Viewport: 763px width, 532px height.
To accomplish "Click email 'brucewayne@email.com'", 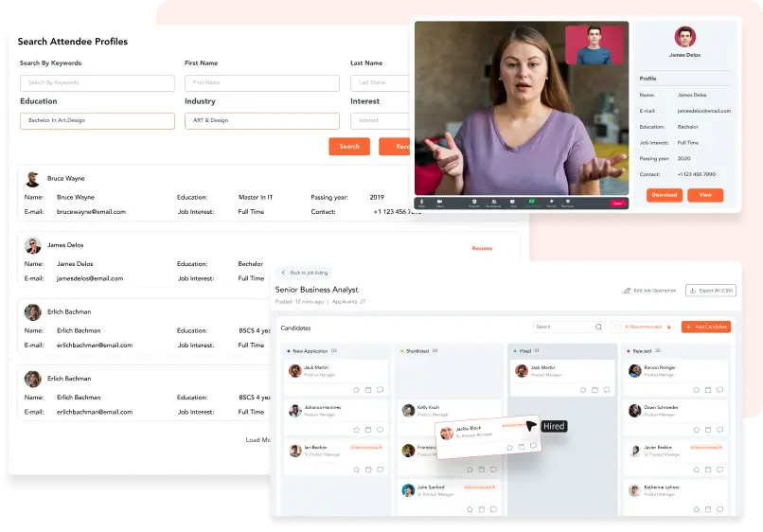I will point(91,212).
